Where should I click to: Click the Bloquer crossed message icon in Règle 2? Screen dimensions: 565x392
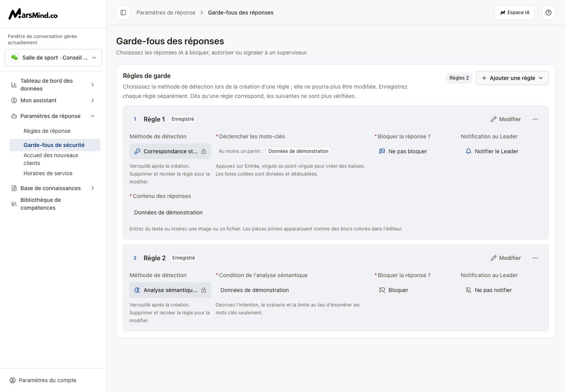pos(382,290)
